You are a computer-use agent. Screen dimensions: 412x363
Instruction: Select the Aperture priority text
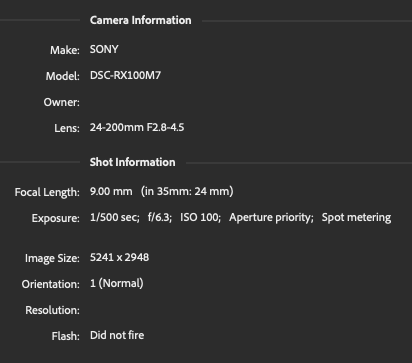point(271,217)
